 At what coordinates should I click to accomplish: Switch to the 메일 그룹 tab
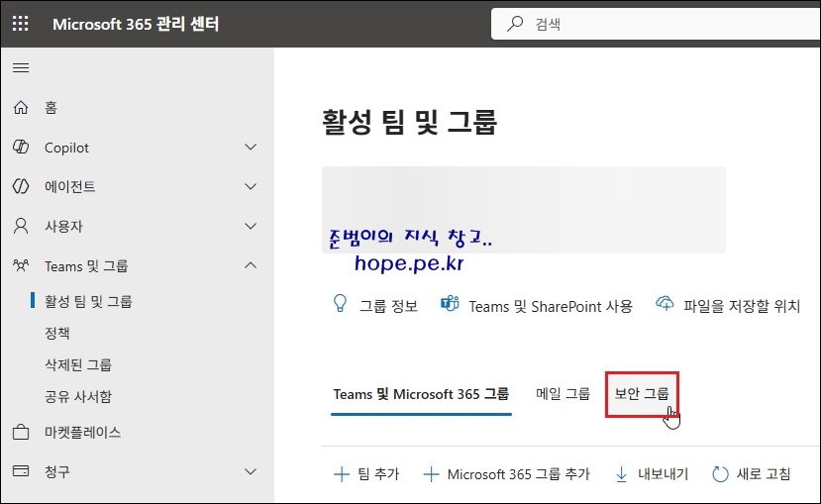point(563,393)
